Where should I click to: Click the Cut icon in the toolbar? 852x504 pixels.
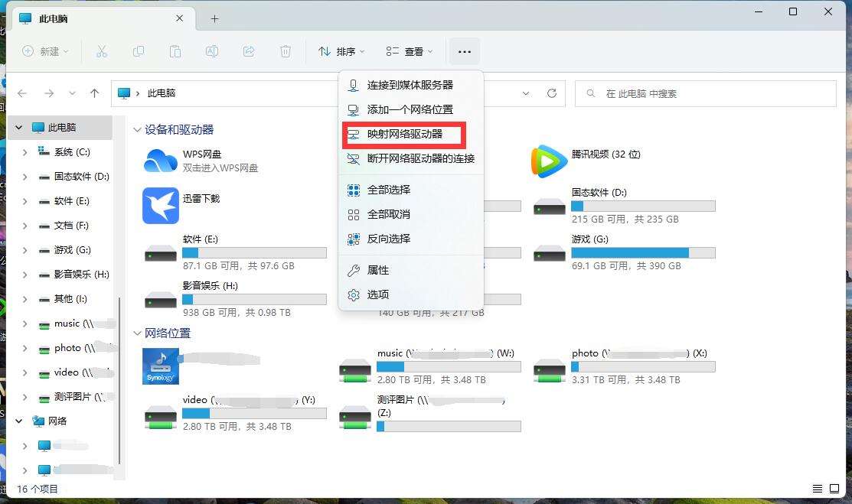click(x=101, y=51)
